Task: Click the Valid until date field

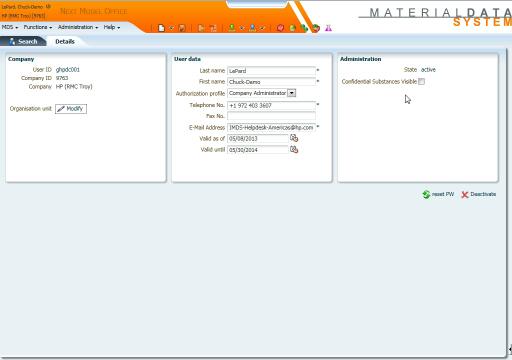Action: click(258, 150)
